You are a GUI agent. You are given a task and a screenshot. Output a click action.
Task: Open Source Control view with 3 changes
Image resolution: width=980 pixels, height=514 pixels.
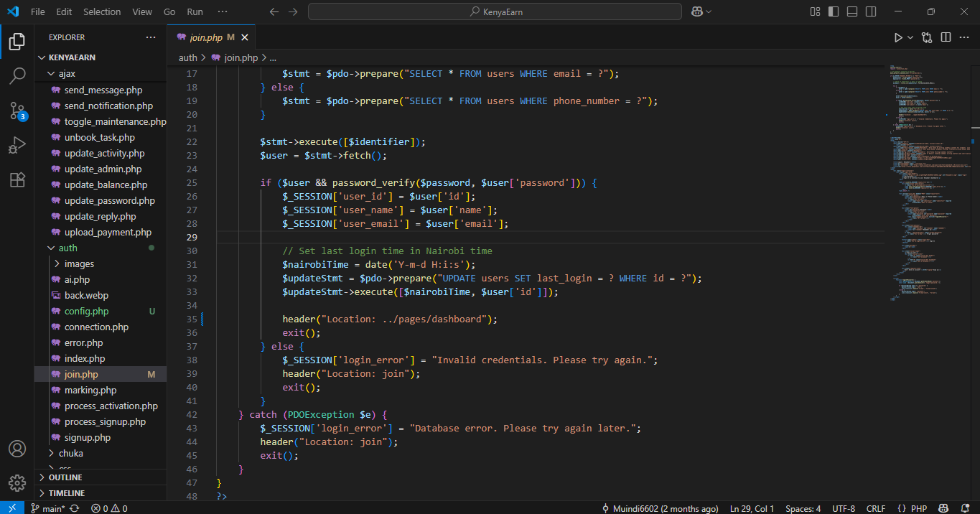coord(17,111)
